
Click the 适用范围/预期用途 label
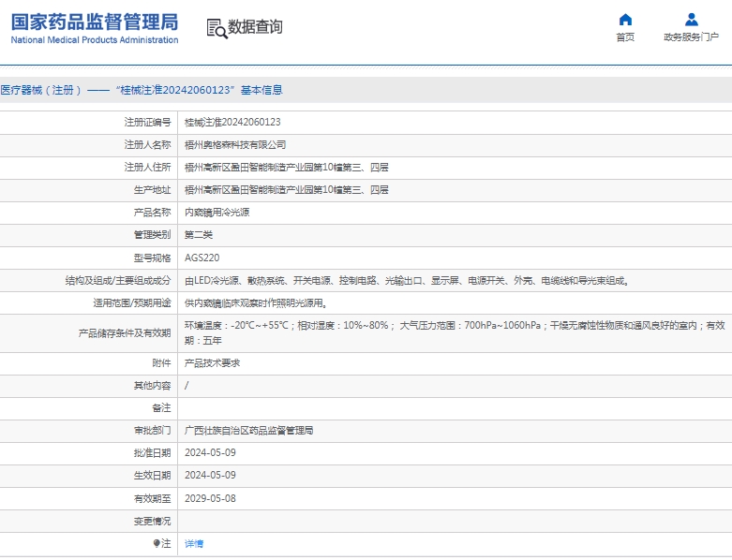(132, 303)
